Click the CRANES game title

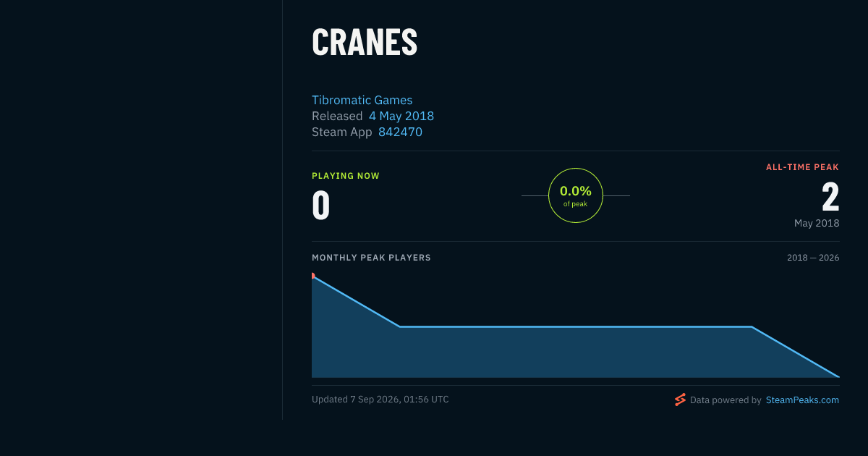(x=365, y=43)
